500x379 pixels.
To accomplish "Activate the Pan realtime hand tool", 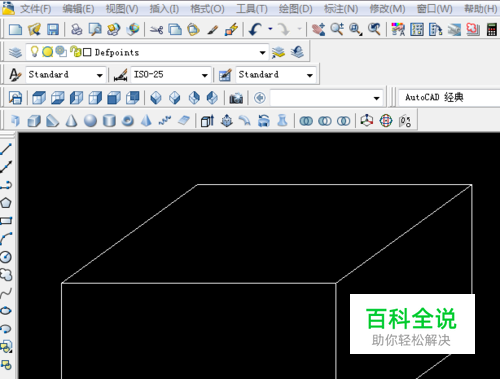I will point(318,30).
